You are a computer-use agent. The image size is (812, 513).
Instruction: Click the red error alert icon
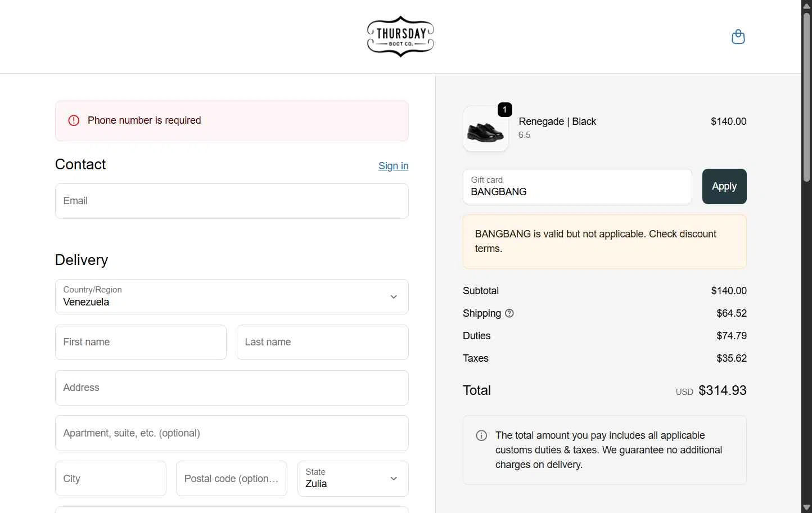[74, 120]
